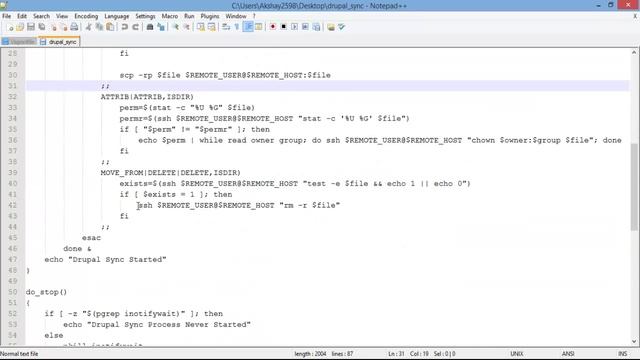Click the spell-check checkmark toolbar icon
This screenshot has width=640, height=360.
tap(342, 27)
